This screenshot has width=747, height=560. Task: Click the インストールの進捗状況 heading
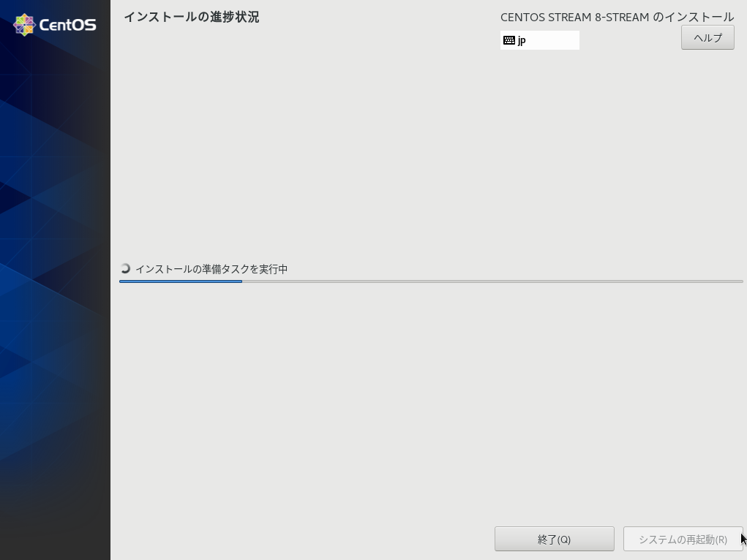(x=192, y=17)
